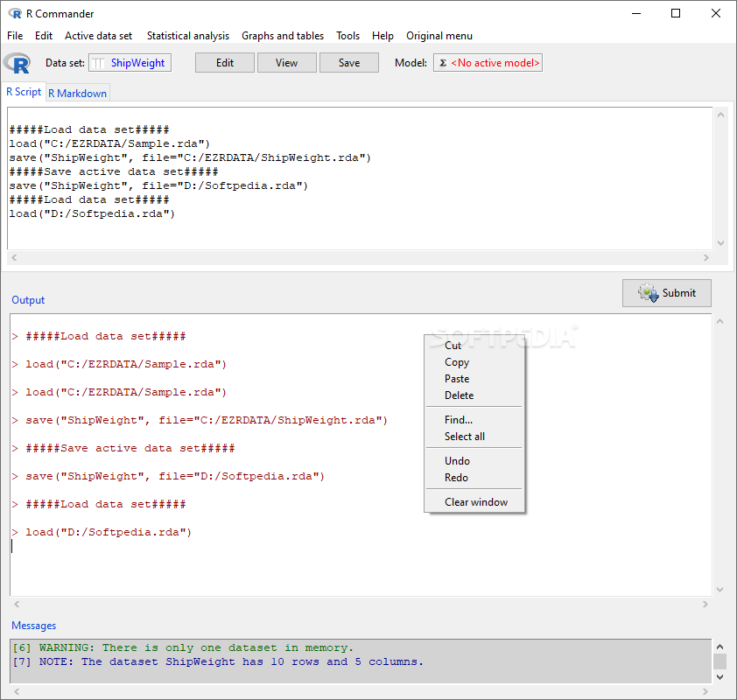Close the R Commander window
Viewport: 737px width, 700px height.
[x=716, y=14]
